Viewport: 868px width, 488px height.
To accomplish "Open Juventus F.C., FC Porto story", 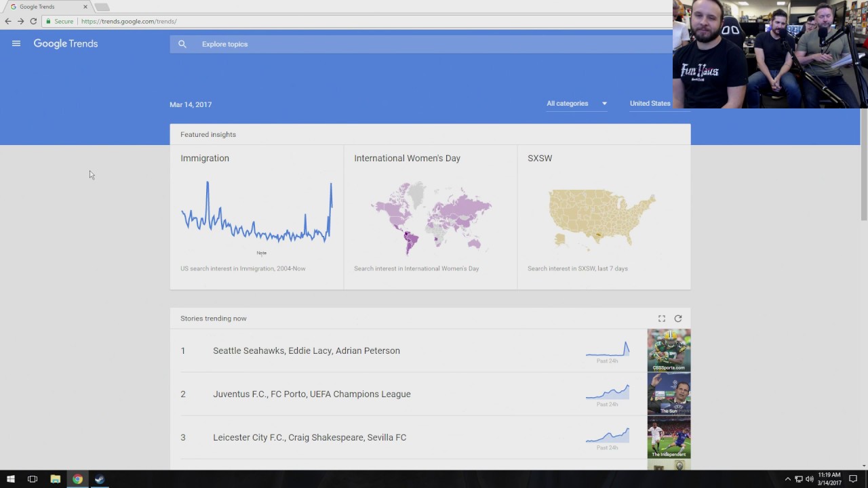I will point(312,394).
